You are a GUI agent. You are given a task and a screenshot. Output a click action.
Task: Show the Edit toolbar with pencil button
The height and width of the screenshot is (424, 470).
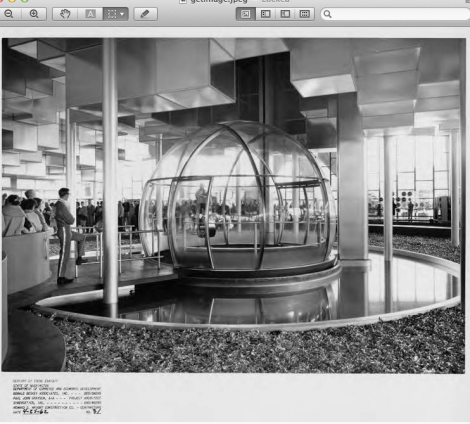pyautogui.click(x=145, y=14)
